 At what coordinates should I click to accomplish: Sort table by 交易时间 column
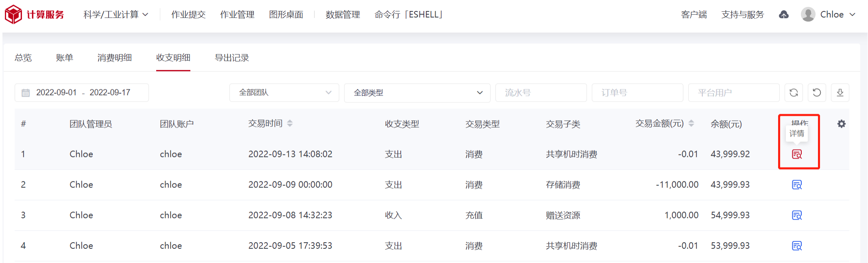pos(290,123)
